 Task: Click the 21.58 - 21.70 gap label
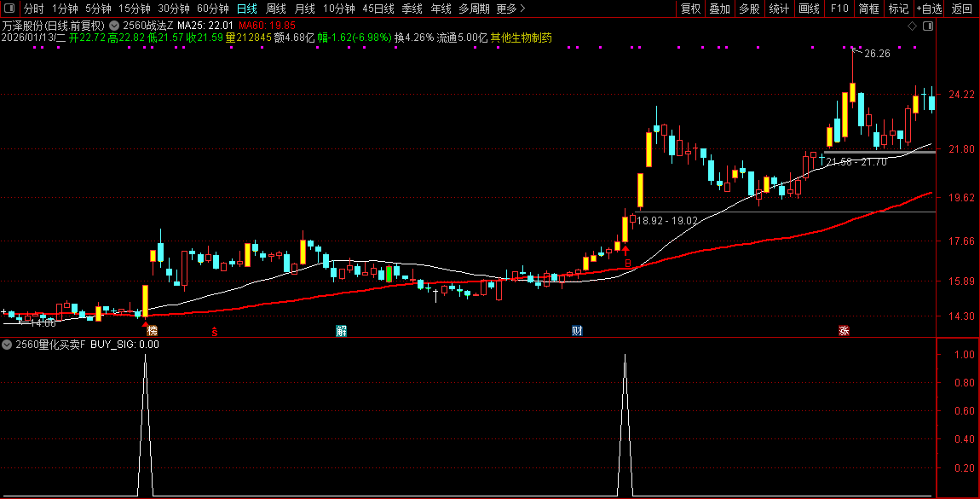856,162
